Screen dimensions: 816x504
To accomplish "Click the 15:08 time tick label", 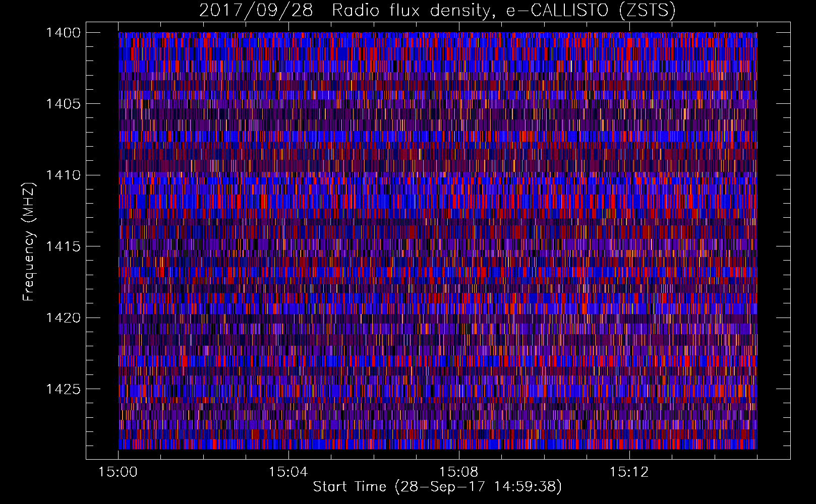I will pyautogui.click(x=458, y=472).
